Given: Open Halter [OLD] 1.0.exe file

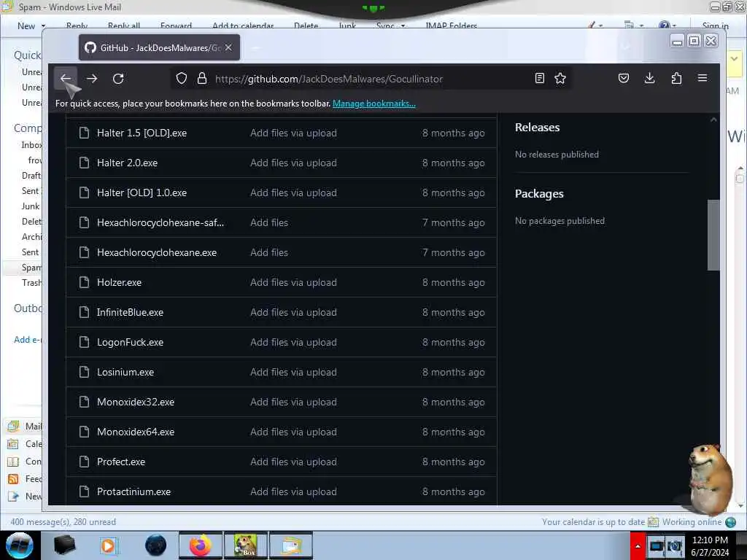Looking at the screenshot, I should click(142, 192).
